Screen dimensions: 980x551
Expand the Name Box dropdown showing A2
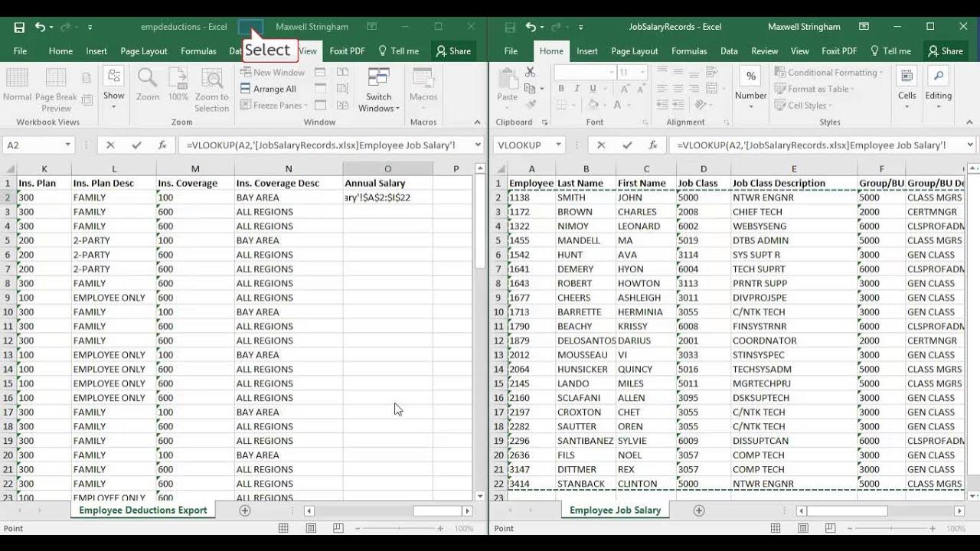[67, 145]
